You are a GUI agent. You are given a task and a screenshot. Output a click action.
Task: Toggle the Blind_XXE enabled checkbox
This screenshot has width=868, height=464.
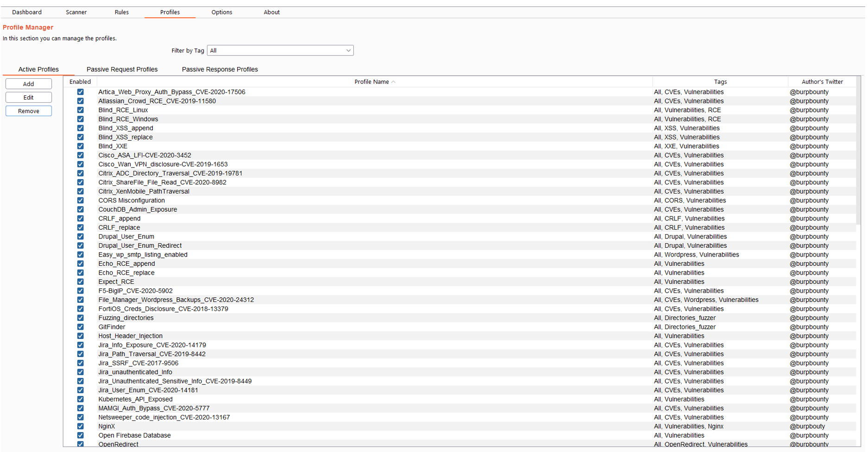coord(80,146)
